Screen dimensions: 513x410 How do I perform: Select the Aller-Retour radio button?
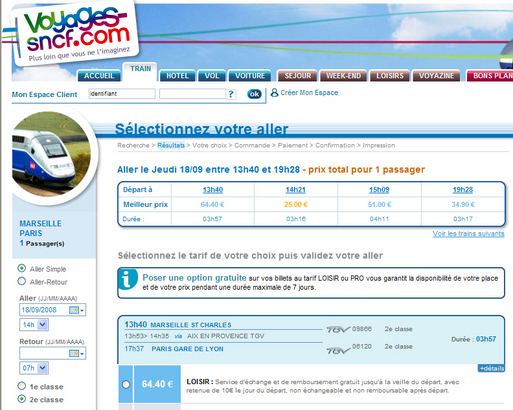click(22, 281)
